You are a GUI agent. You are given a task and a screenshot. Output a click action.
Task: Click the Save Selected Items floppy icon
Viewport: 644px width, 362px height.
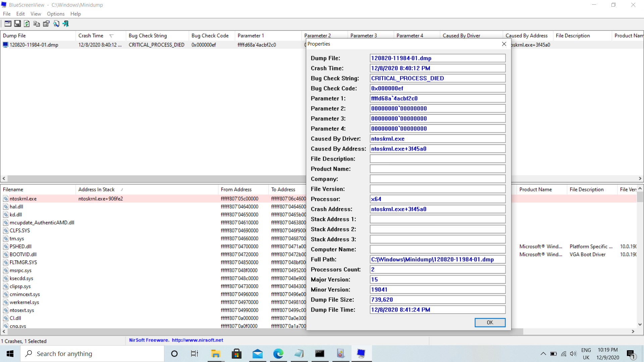tap(17, 24)
